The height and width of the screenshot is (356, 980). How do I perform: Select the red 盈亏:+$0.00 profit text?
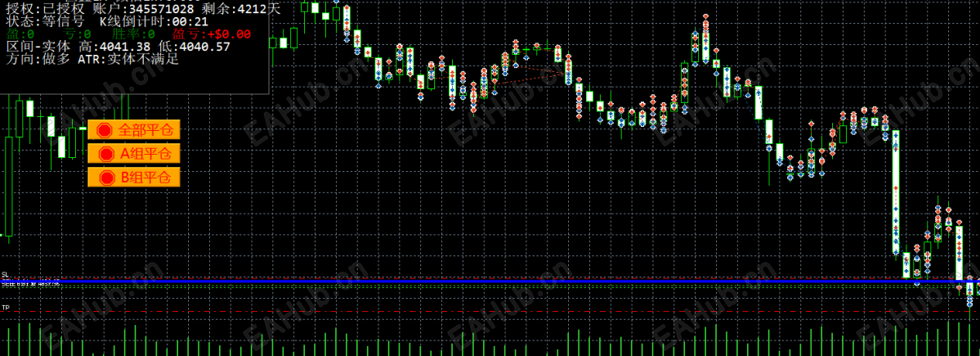pos(212,34)
